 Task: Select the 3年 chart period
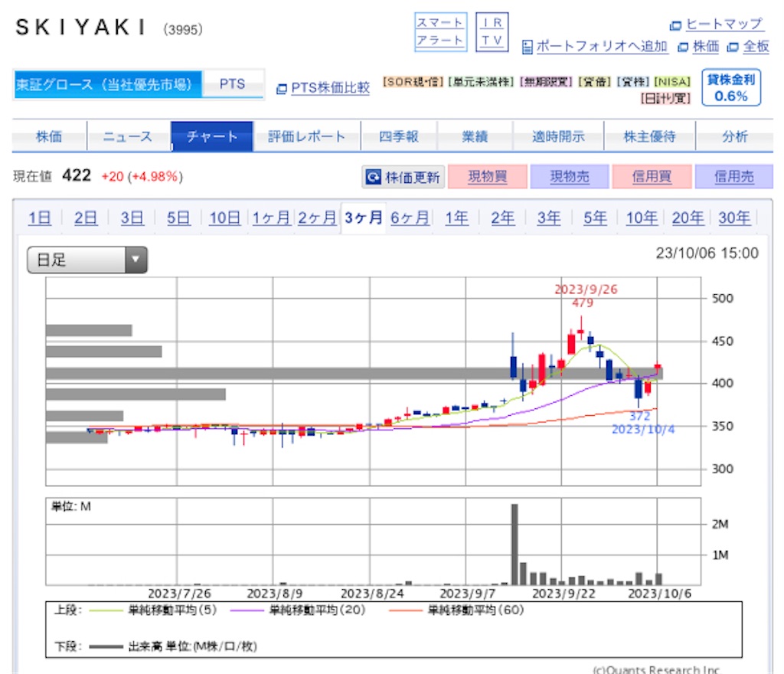[x=549, y=218]
